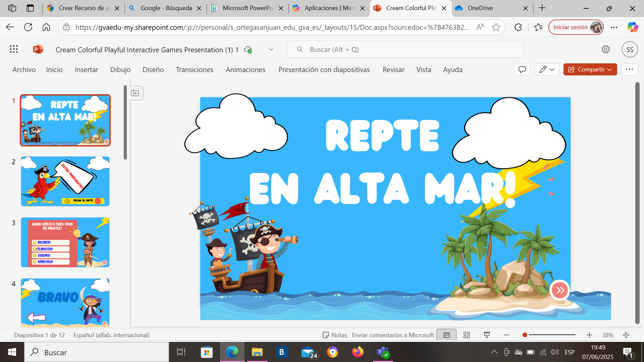Open the editing mode pencil dropdown
Screen dimensions: 644x362
(547, 69)
